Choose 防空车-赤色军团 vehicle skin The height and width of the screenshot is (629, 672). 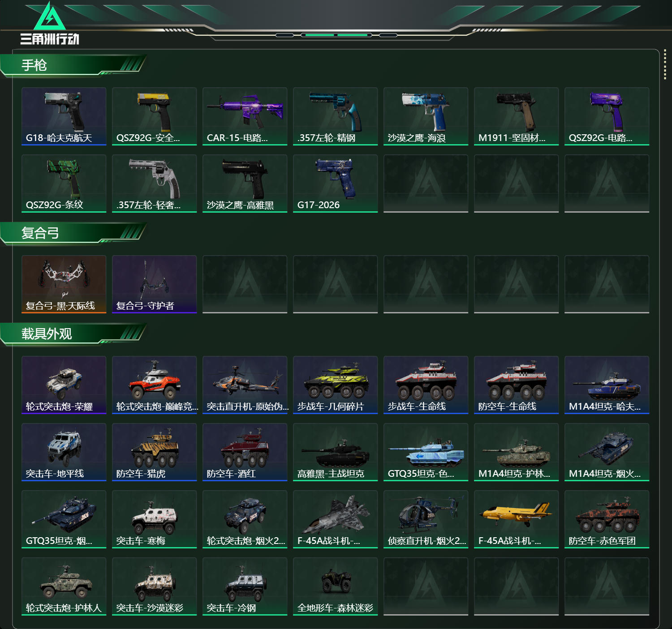tap(607, 519)
